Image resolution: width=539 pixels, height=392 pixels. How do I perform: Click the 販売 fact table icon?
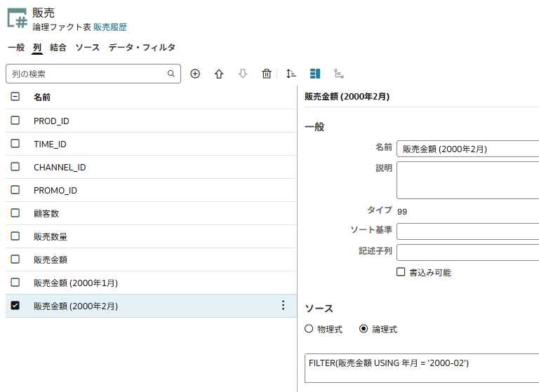pos(17,18)
